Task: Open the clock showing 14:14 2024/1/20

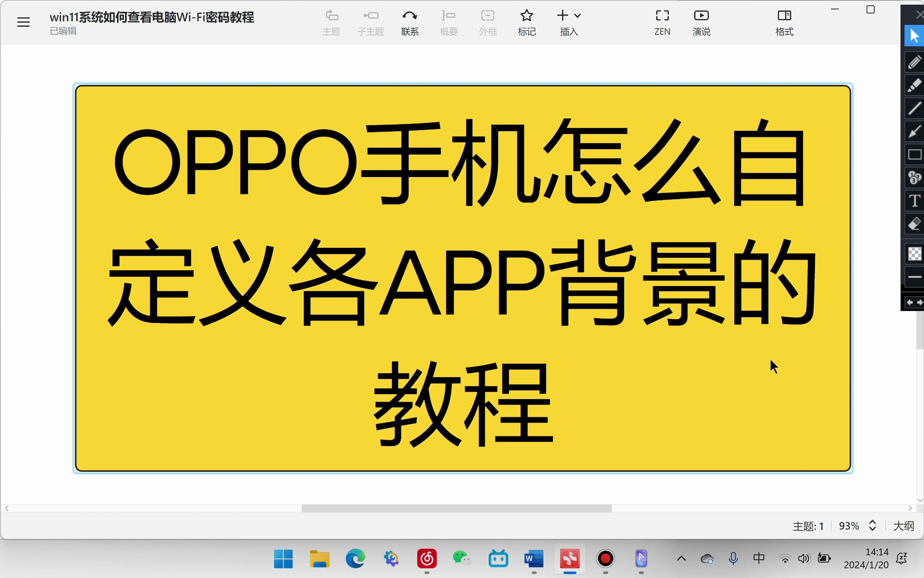Action: (x=866, y=558)
